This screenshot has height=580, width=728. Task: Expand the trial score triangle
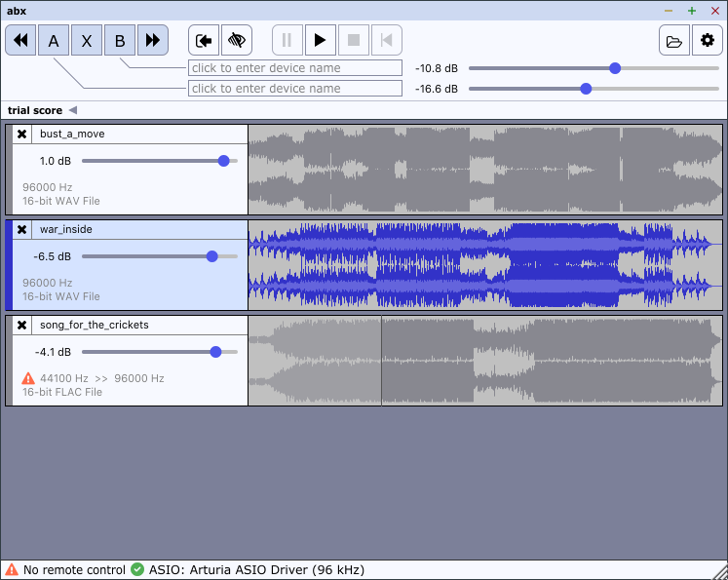73,110
